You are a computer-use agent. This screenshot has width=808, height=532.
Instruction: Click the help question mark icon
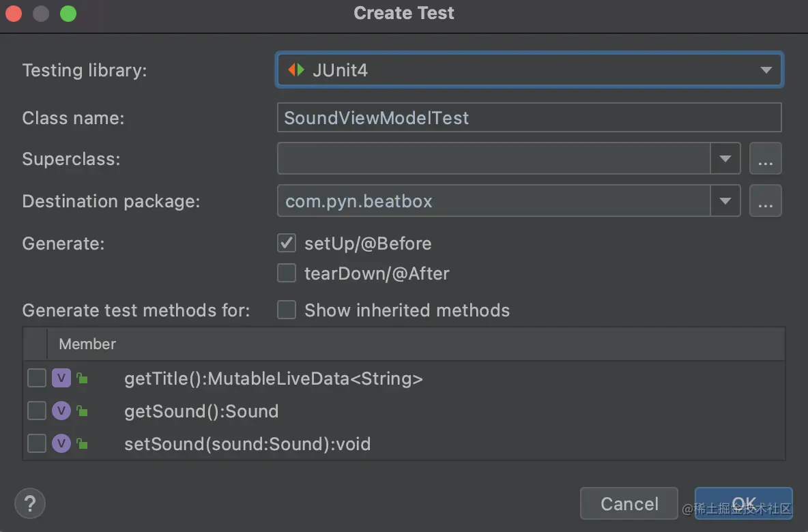tap(29, 504)
